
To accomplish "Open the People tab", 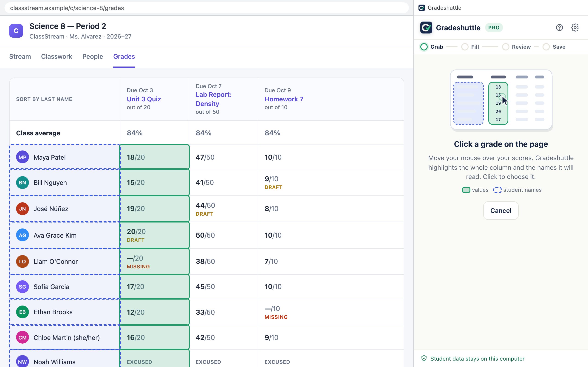I will click(x=93, y=57).
